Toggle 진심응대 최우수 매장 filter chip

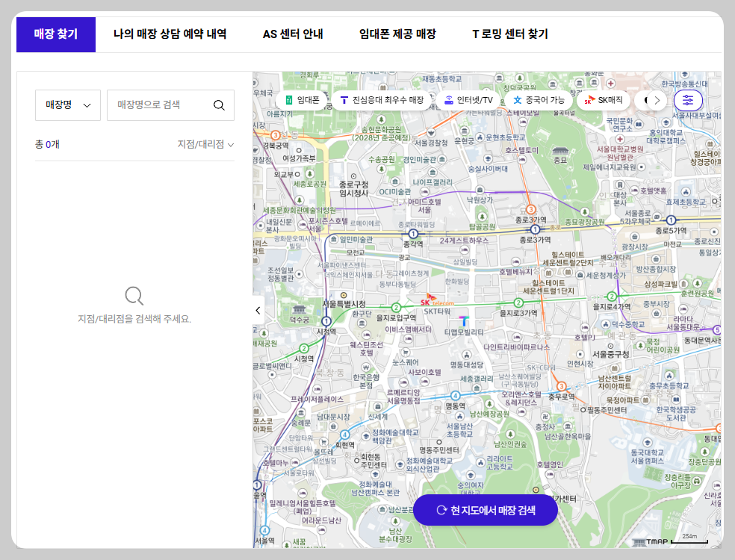coord(382,100)
